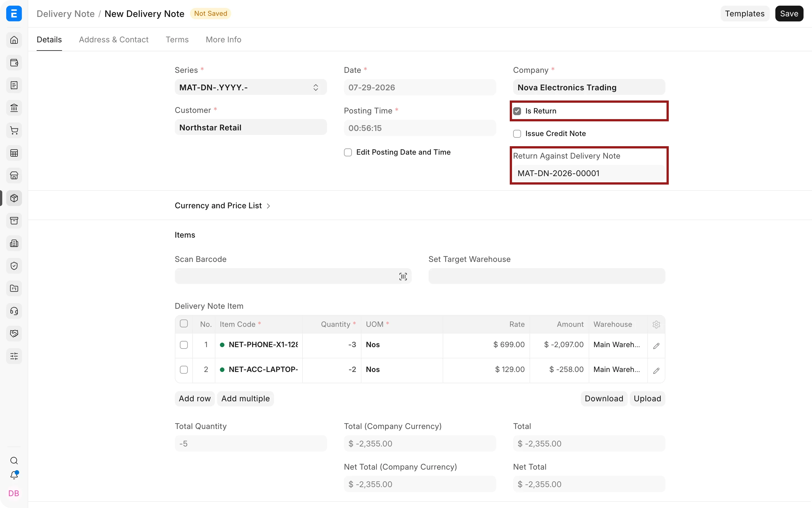Viewport: 812px width, 508px height.
Task: Check Edit Posting Date and Time
Action: (348, 152)
